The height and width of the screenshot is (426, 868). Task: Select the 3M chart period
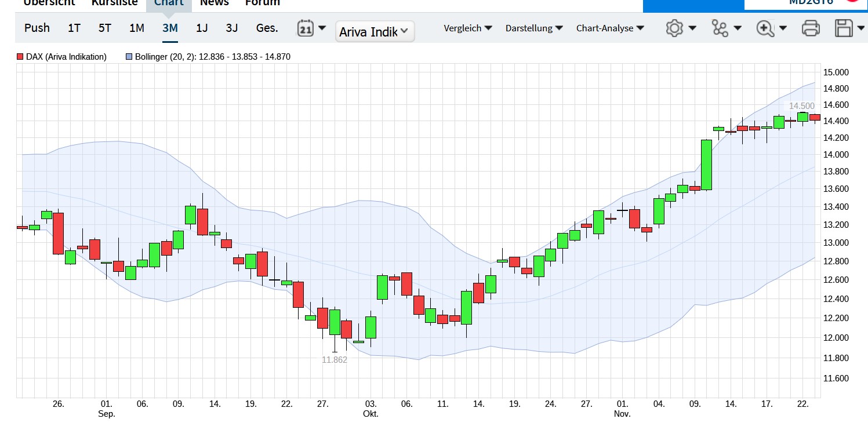tap(170, 28)
